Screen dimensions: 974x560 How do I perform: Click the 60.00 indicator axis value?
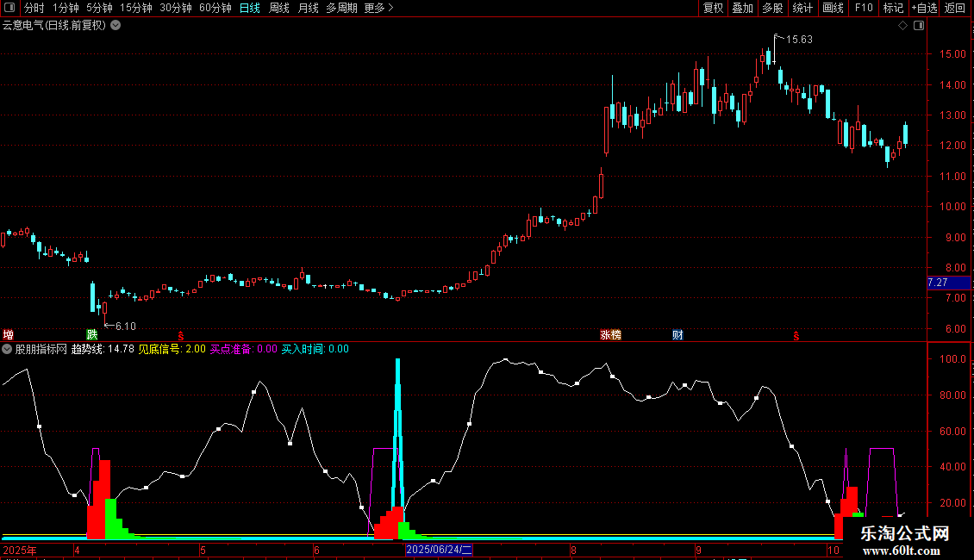click(x=952, y=432)
